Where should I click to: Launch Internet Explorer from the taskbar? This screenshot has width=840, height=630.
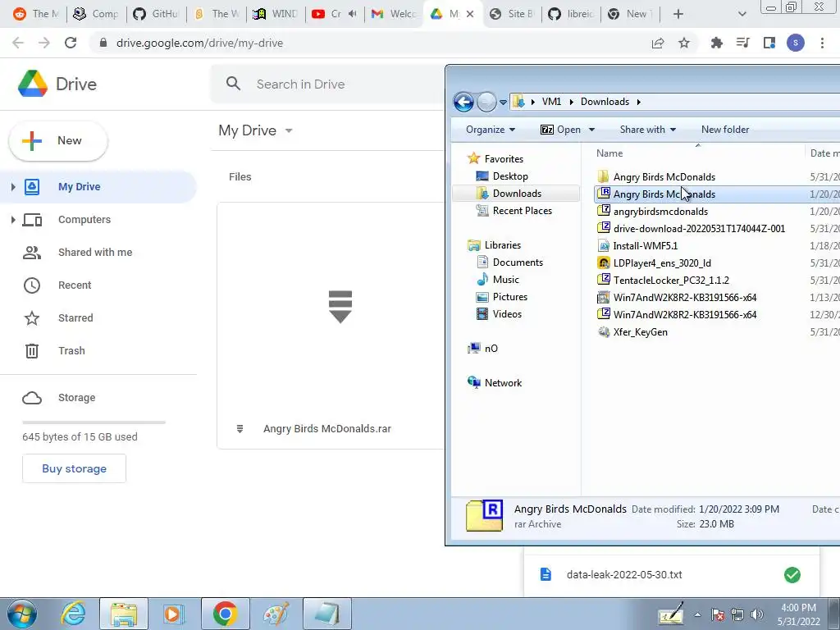click(x=73, y=614)
